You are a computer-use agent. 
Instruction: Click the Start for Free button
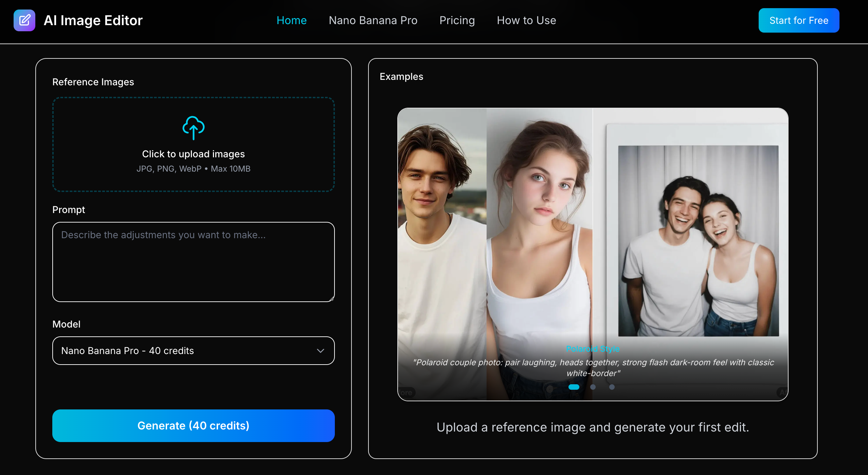point(799,20)
